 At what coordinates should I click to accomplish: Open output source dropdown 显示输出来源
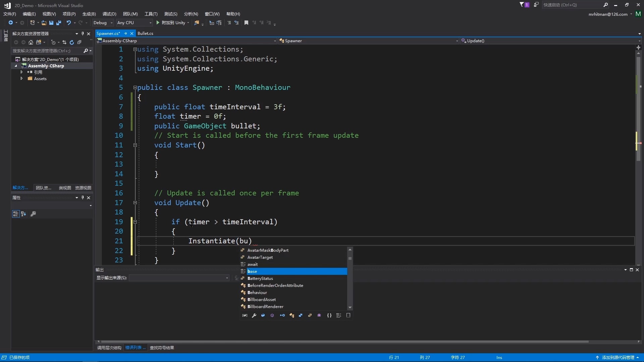pos(179,278)
